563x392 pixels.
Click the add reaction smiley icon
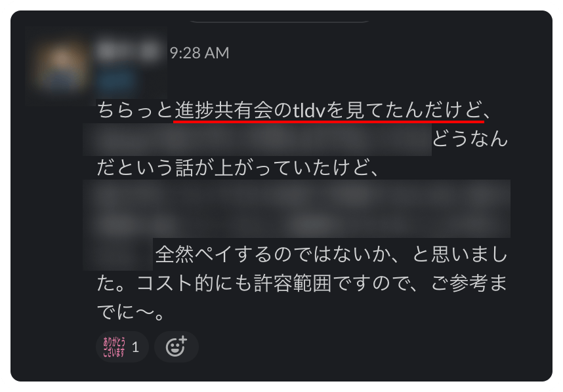(x=176, y=347)
